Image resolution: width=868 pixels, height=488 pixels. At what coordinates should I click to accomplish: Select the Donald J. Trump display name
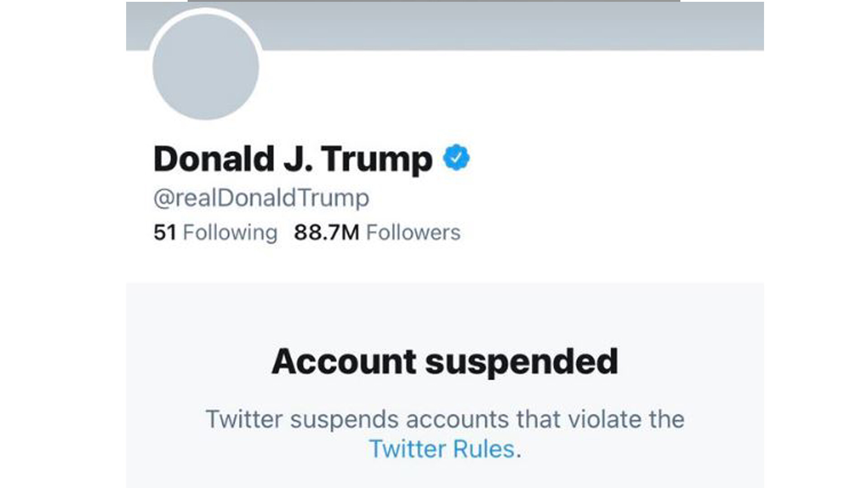pos(293,159)
